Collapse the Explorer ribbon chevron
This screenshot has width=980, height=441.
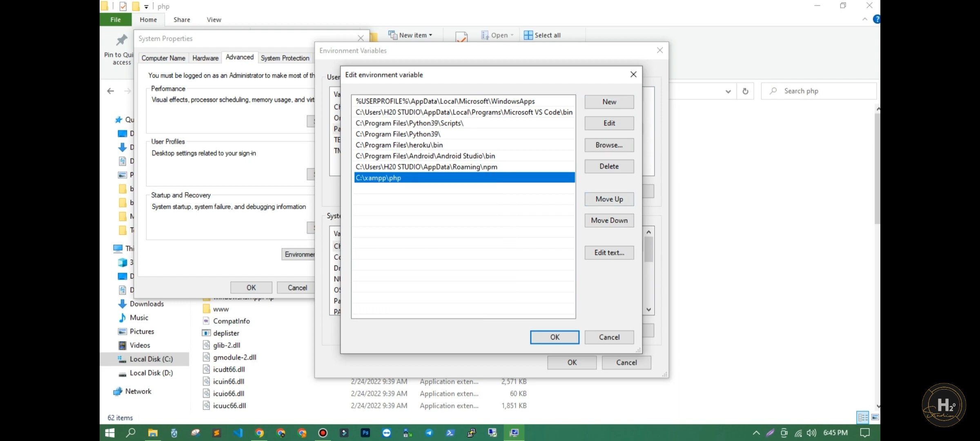click(865, 19)
